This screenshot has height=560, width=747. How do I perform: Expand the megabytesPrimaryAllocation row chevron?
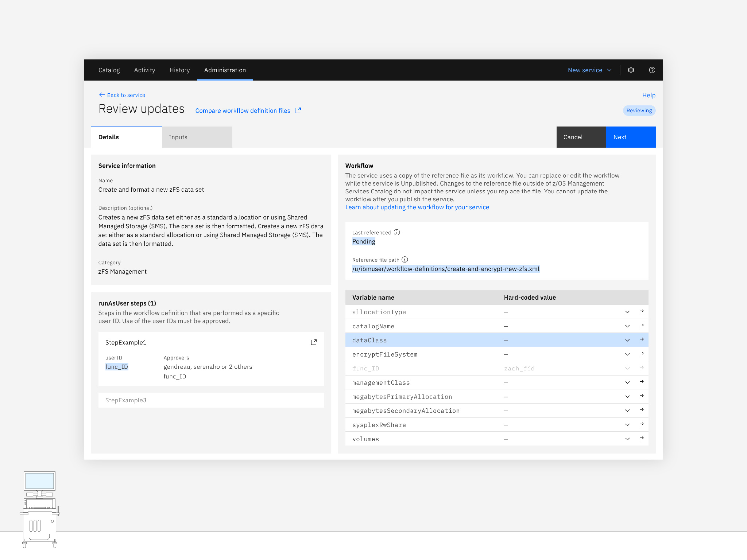click(627, 397)
